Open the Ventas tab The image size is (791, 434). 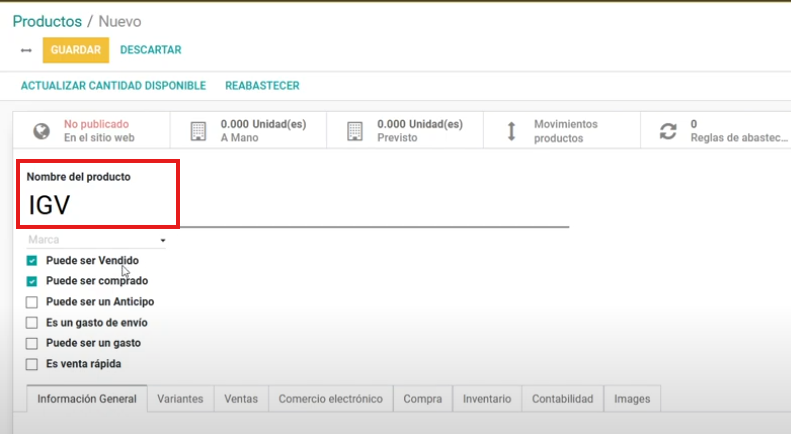tap(241, 399)
